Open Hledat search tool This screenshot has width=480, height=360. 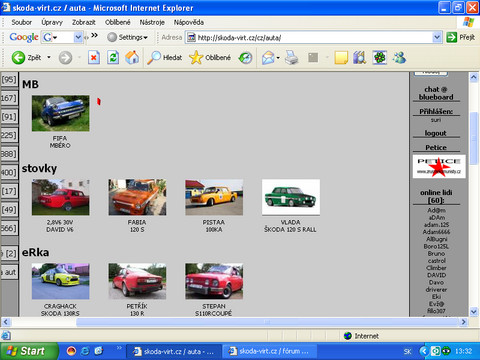point(165,58)
